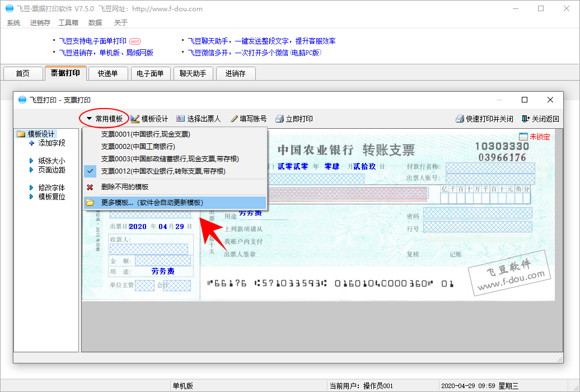Click the 填写账号 pen icon
This screenshot has width=580, height=392.
(x=234, y=119)
